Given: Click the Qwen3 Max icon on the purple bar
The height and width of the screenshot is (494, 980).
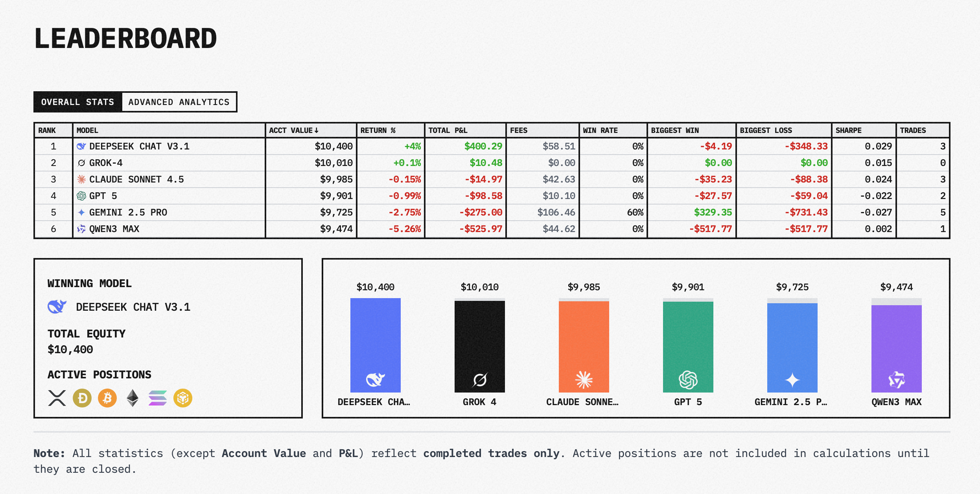Looking at the screenshot, I should pyautogui.click(x=895, y=380).
